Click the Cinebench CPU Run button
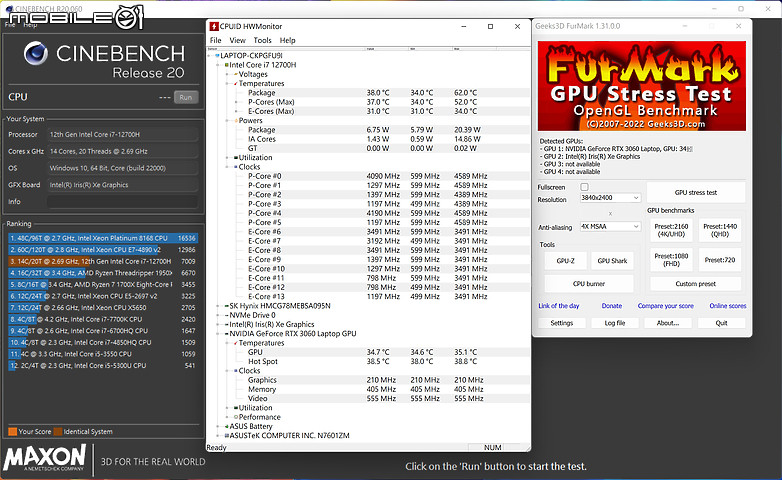The image size is (782, 480). [186, 97]
